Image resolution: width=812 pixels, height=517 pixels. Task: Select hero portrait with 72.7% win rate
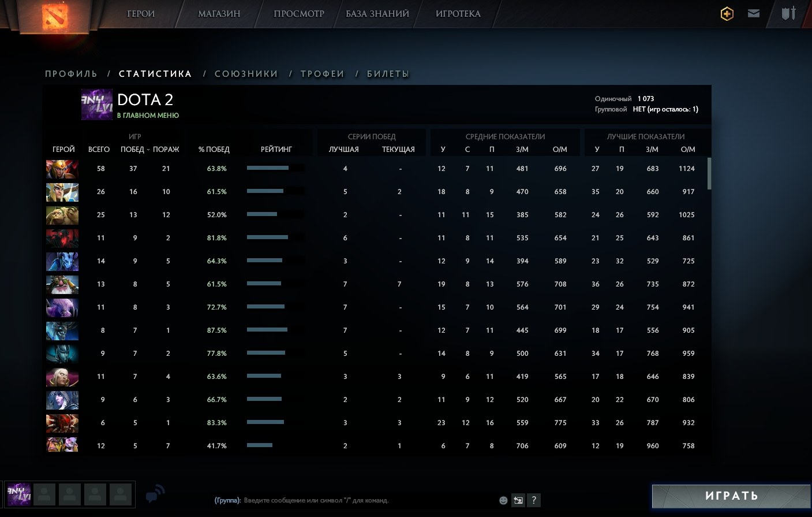click(x=62, y=307)
